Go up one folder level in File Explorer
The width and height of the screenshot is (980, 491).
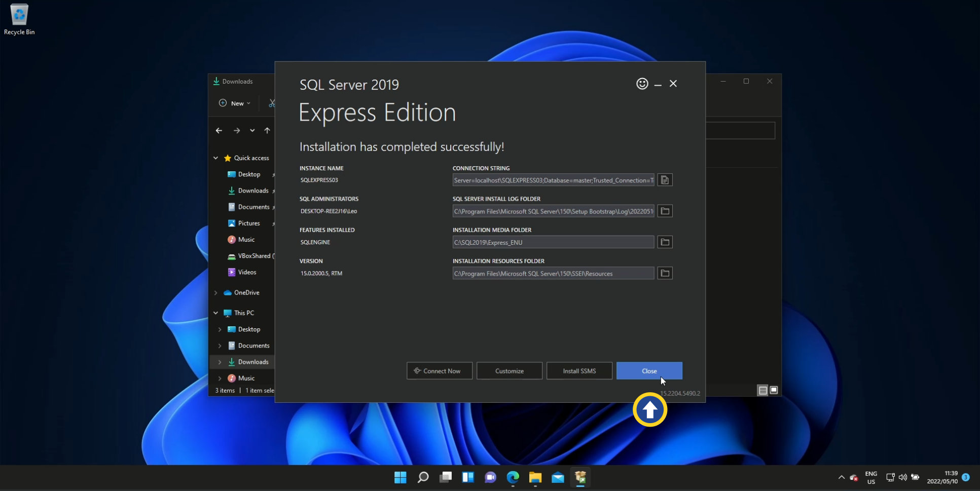pyautogui.click(x=267, y=131)
